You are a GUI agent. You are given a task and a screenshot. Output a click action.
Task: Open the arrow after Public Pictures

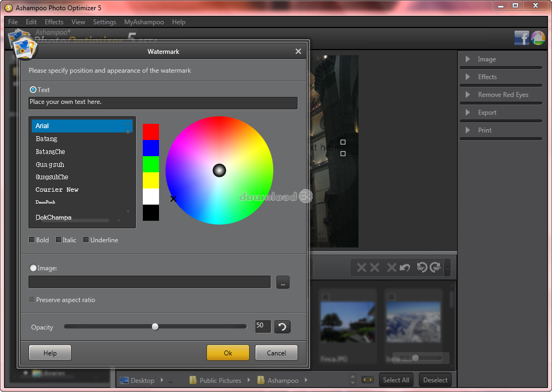249,380
